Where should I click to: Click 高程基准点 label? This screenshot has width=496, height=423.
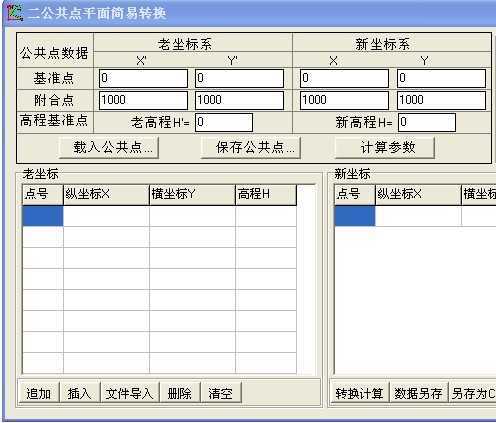click(x=54, y=120)
